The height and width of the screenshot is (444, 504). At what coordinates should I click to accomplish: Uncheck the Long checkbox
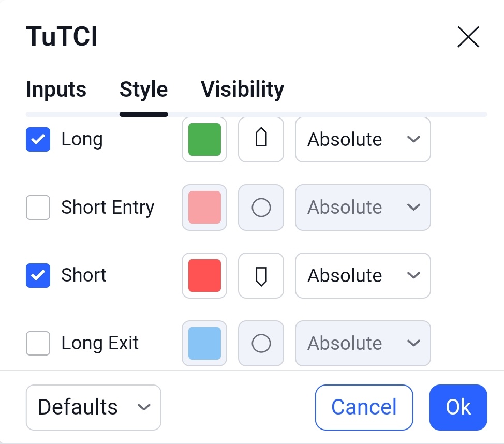click(x=38, y=139)
